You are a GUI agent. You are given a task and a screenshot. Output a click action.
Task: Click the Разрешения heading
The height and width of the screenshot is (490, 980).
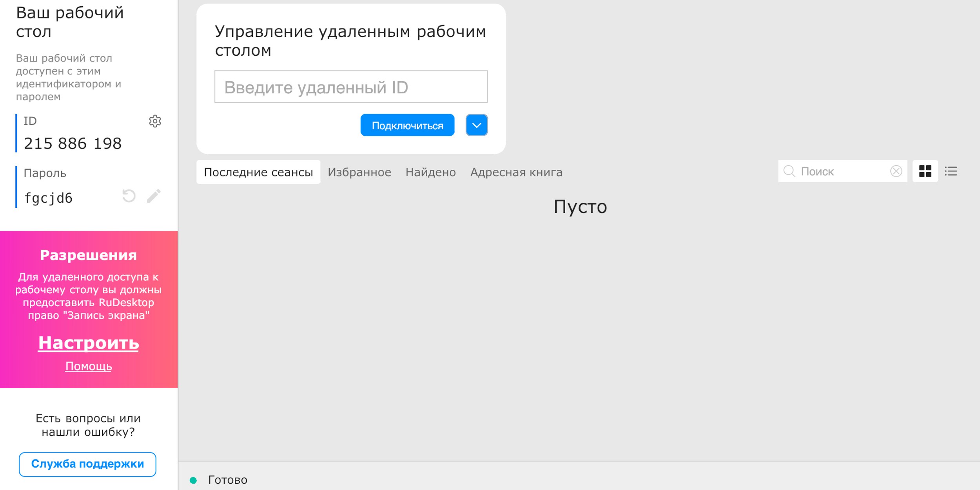point(89,255)
